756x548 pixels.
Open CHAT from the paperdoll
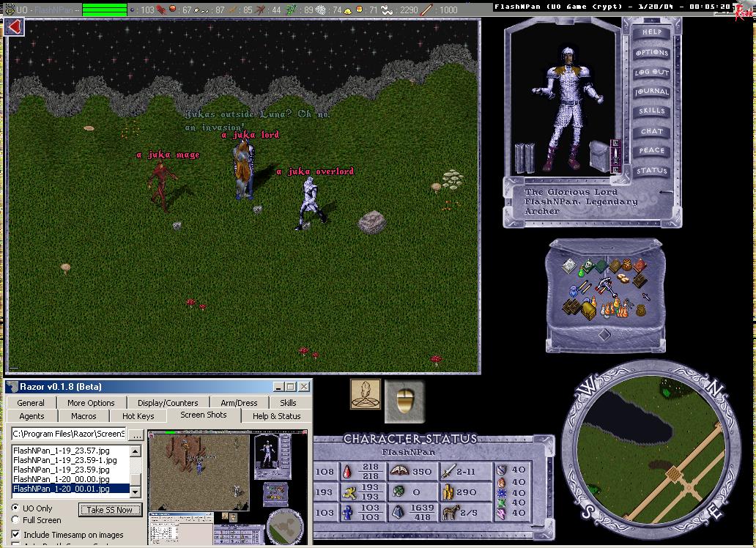tap(651, 131)
